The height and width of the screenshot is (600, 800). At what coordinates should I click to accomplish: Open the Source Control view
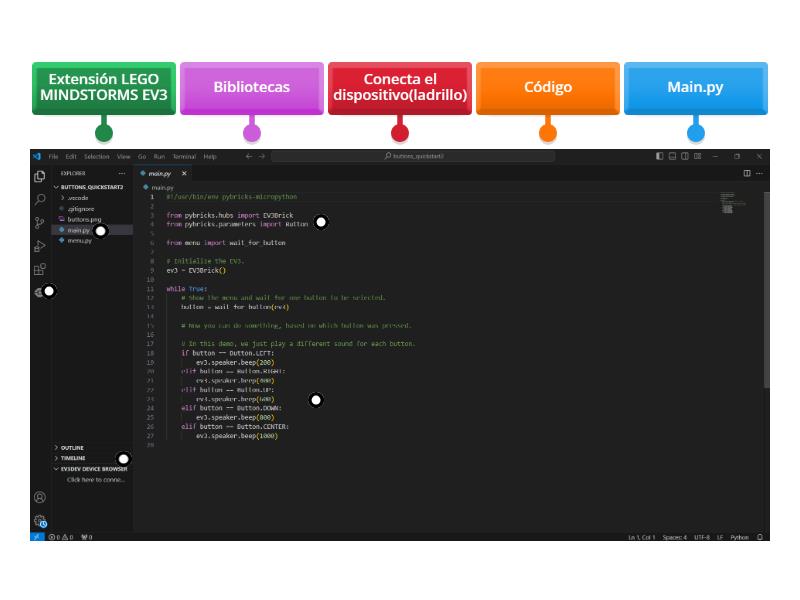pyautogui.click(x=39, y=223)
